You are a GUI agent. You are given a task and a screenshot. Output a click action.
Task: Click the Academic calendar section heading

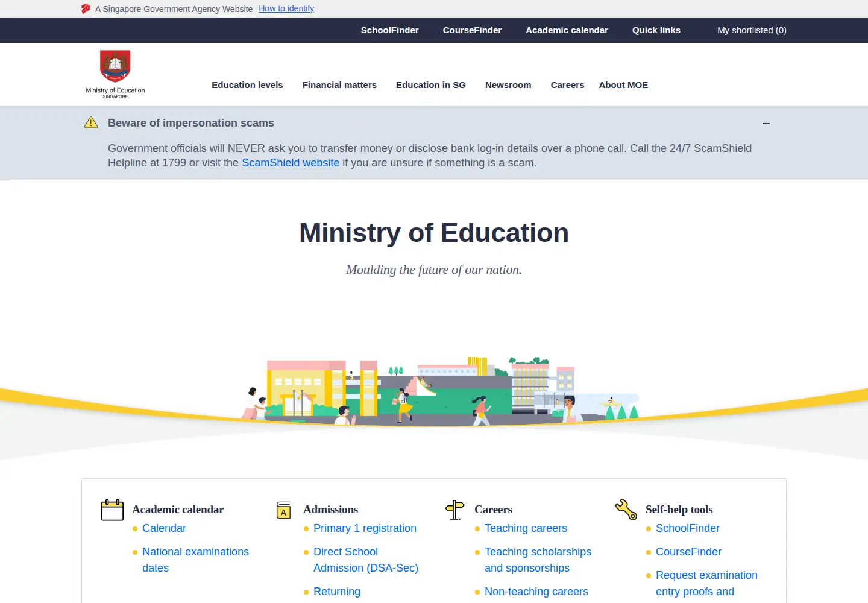pos(178,510)
